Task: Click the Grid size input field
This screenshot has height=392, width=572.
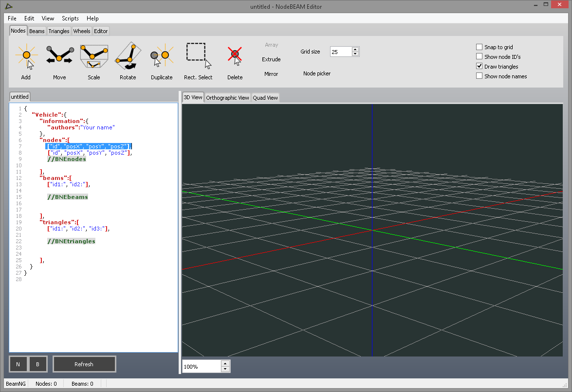Action: (341, 52)
